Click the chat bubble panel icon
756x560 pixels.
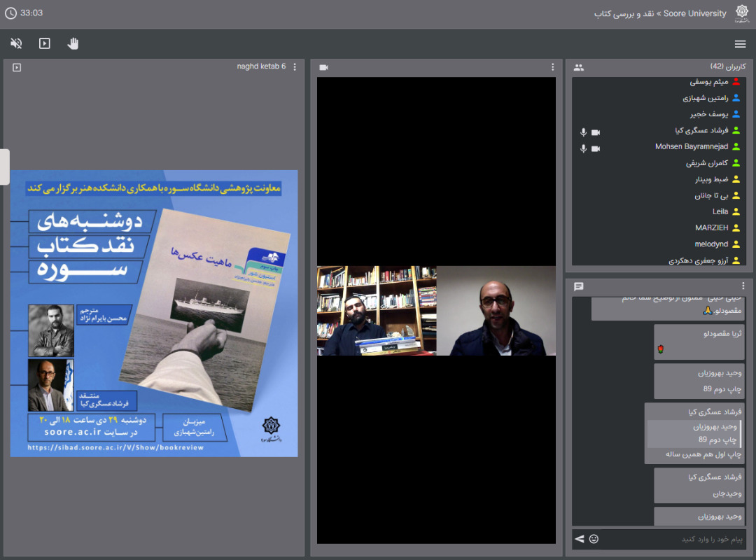click(579, 286)
